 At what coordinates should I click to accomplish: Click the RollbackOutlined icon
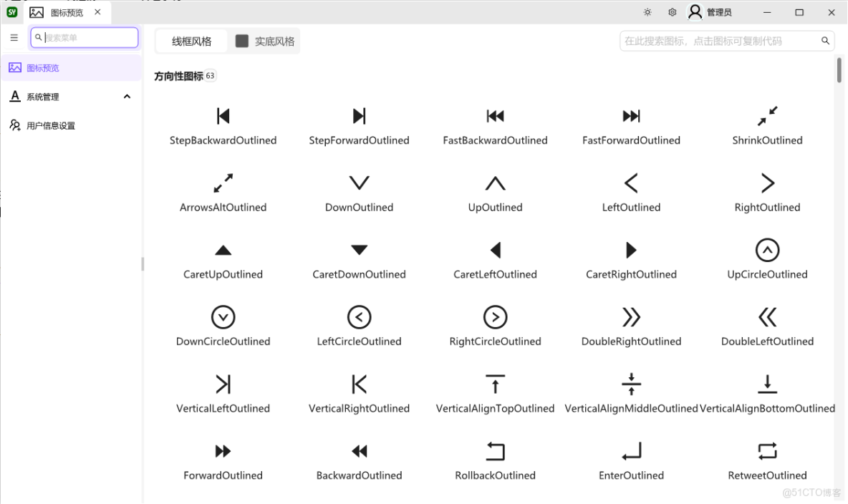tap(495, 451)
